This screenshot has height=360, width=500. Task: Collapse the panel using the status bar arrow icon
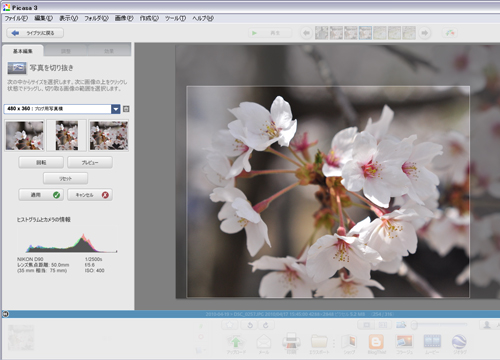pyautogui.click(x=5, y=314)
